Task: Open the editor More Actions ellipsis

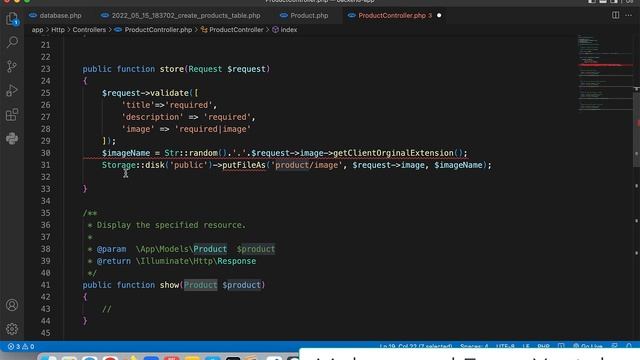Action: click(x=629, y=15)
